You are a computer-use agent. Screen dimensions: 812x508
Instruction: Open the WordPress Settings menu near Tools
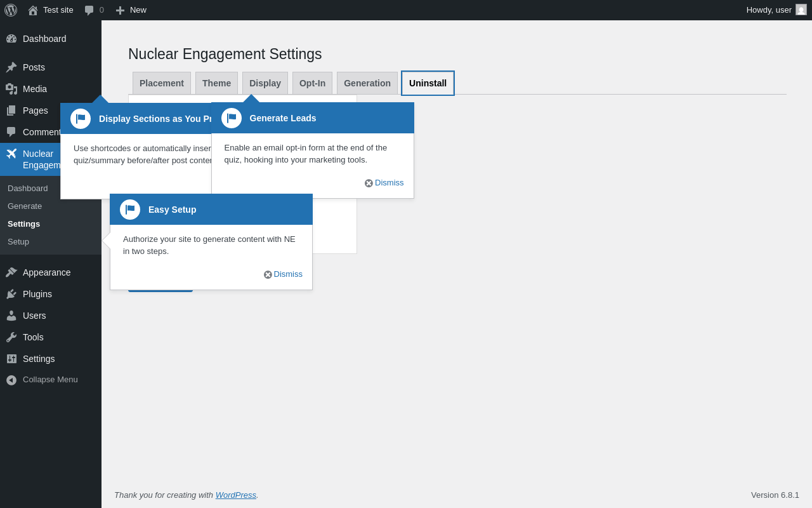(x=51, y=359)
